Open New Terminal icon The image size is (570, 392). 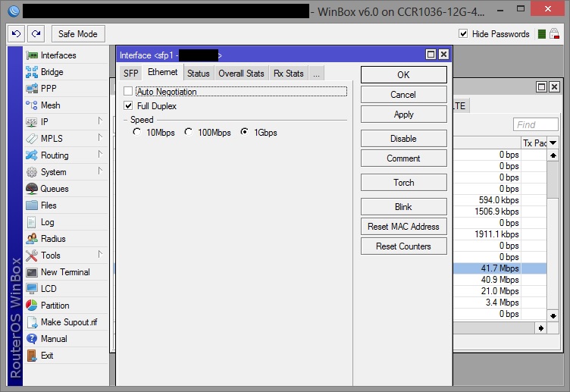click(32, 272)
